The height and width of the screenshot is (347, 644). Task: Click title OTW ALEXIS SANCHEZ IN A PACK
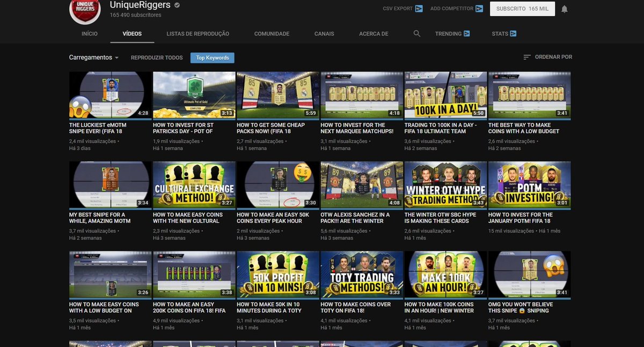click(355, 218)
